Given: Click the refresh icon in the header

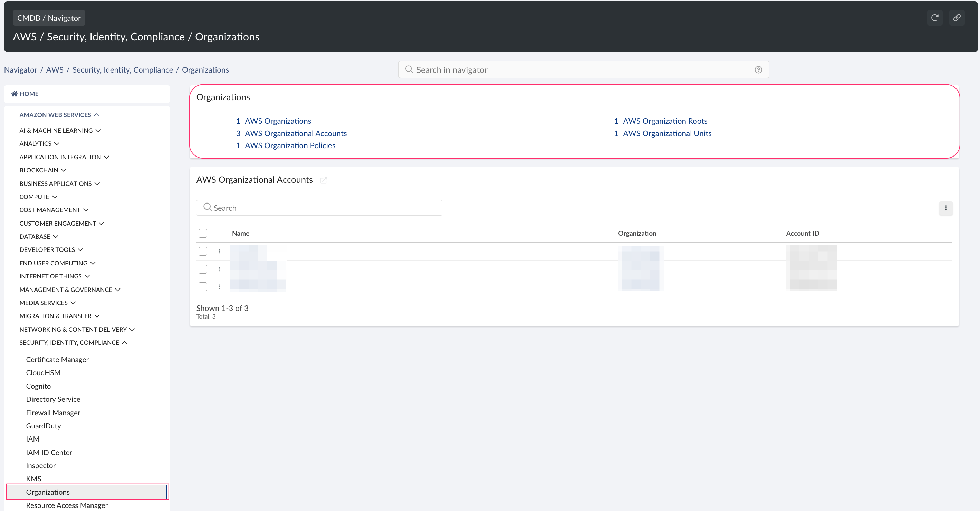Looking at the screenshot, I should 935,18.
